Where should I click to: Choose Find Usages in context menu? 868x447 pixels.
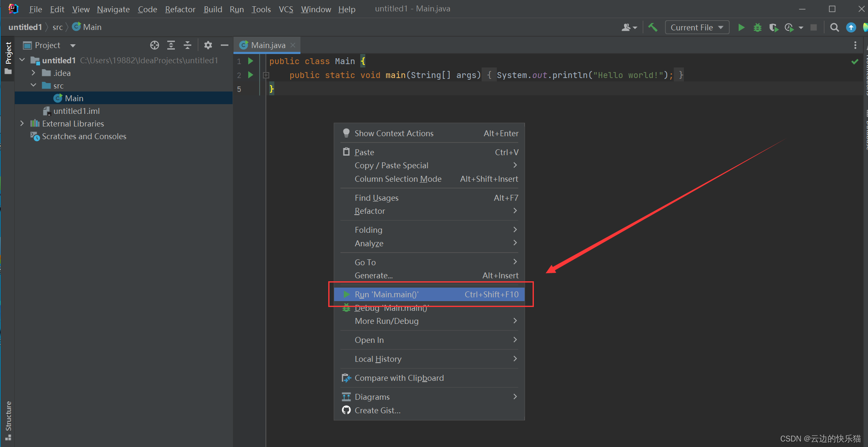pyautogui.click(x=429, y=198)
